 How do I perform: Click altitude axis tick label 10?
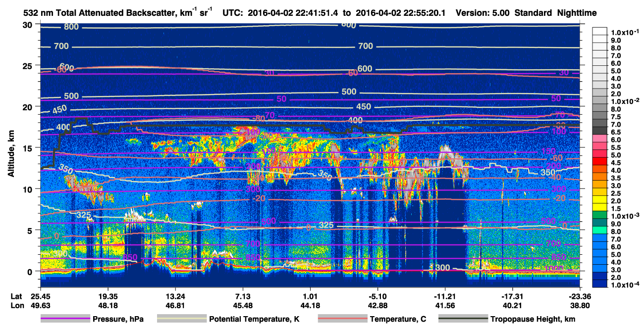pyautogui.click(x=28, y=189)
